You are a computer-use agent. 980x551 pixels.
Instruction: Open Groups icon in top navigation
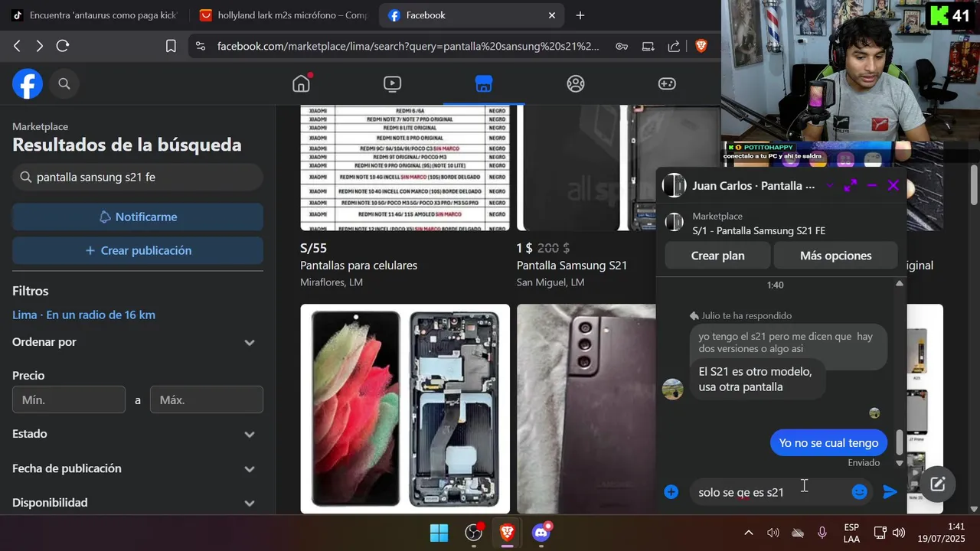tap(576, 83)
